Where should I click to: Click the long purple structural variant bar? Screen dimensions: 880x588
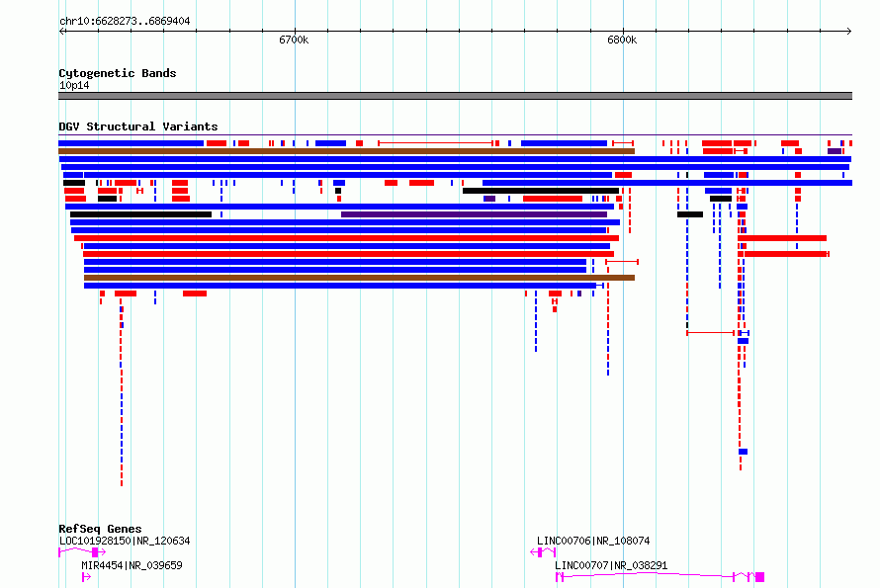[474, 214]
